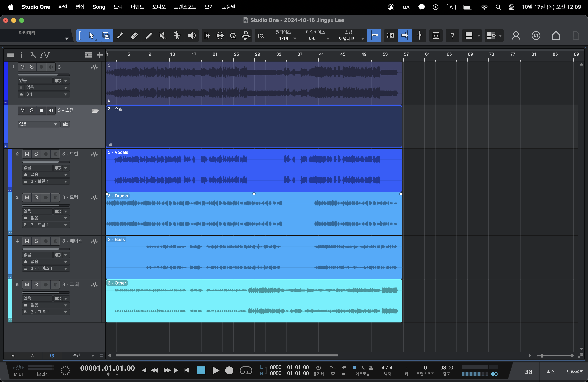Open output dropdown 3 - 보컬 1
588x382 pixels.
[46, 181]
